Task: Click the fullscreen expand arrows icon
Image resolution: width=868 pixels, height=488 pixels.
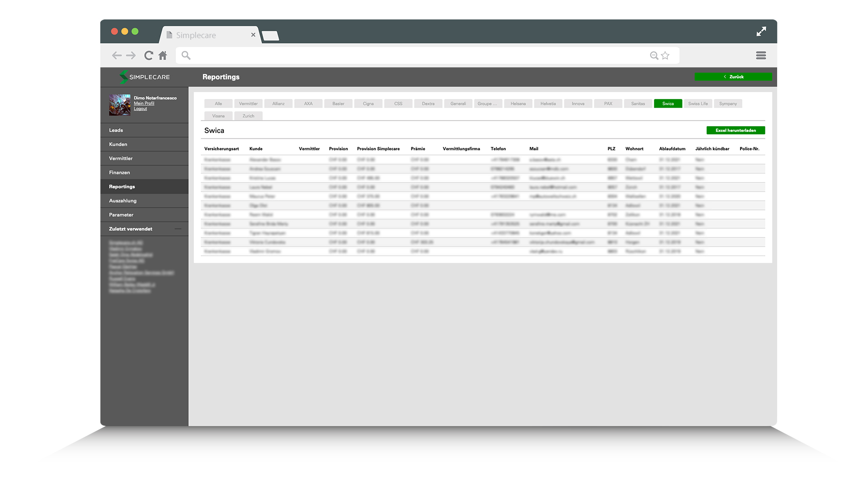Action: (761, 31)
